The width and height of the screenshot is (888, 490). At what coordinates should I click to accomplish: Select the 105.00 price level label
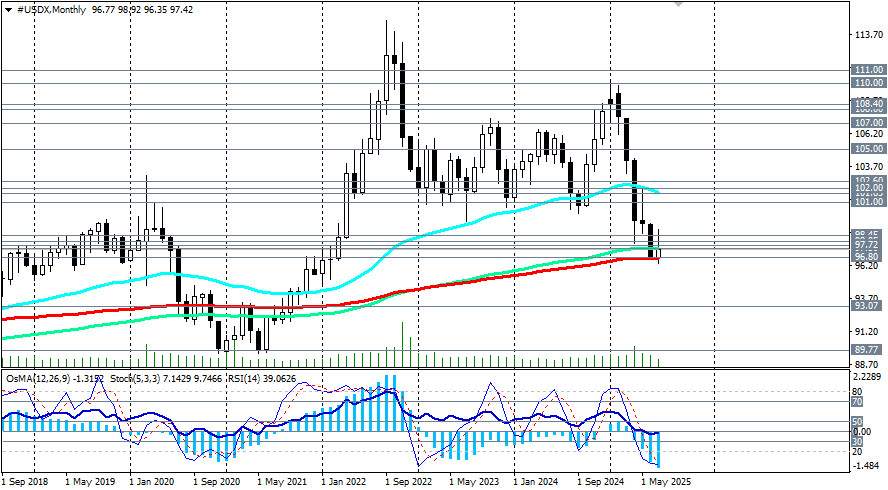click(869, 149)
